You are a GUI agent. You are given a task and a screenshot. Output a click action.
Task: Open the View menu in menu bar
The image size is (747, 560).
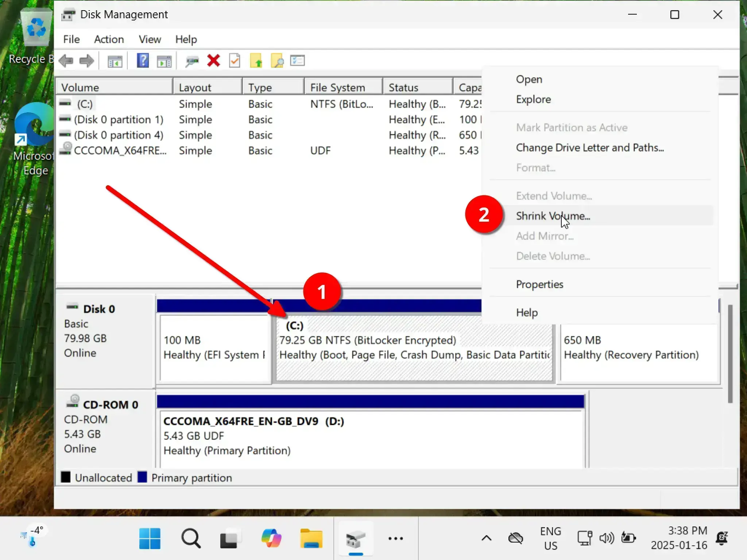pyautogui.click(x=150, y=39)
